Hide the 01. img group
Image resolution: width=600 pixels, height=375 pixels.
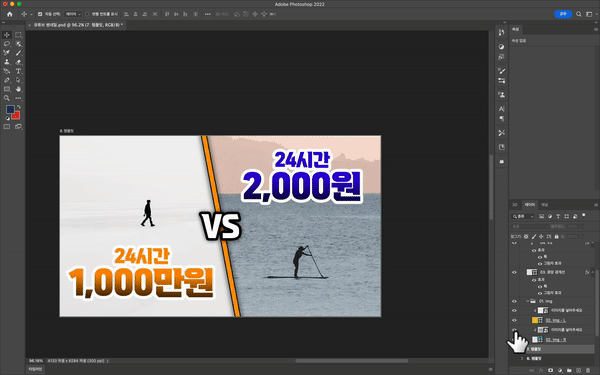tap(514, 301)
